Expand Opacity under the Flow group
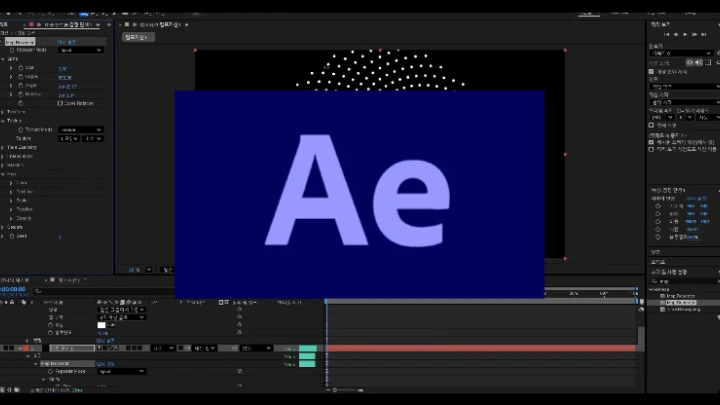Image resolution: width=720 pixels, height=405 pixels. (x=11, y=218)
